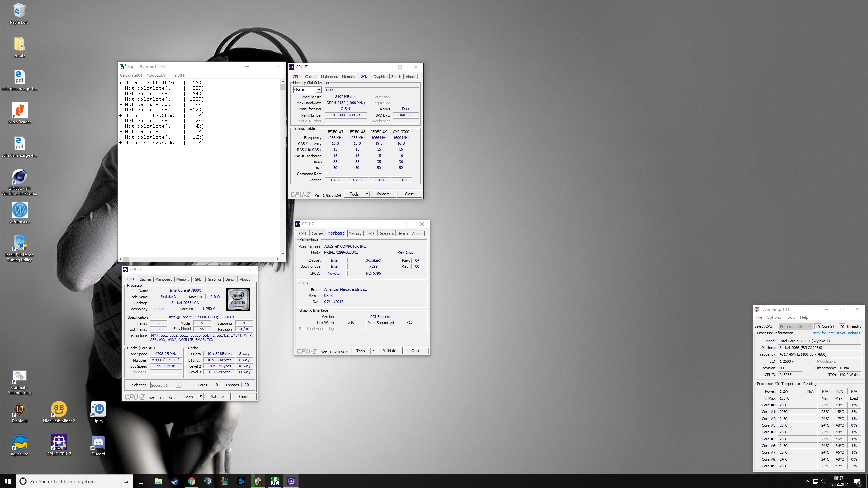868x488 pixels.
Task: Click Validate in Mainboard CPU-Z window
Action: [x=390, y=351]
